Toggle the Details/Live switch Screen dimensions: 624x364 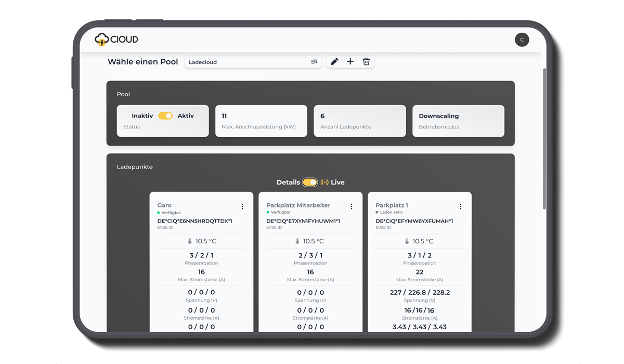pos(310,183)
